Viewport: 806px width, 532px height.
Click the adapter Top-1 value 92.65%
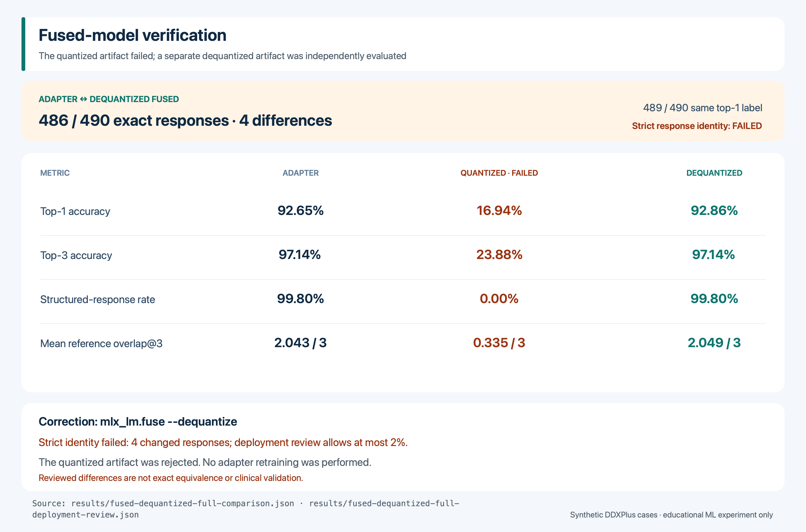tap(301, 211)
